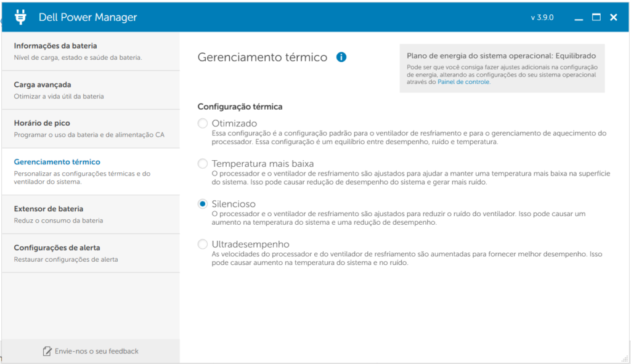This screenshot has height=364, width=631.
Task: Open the thermal management info icon
Action: (341, 57)
